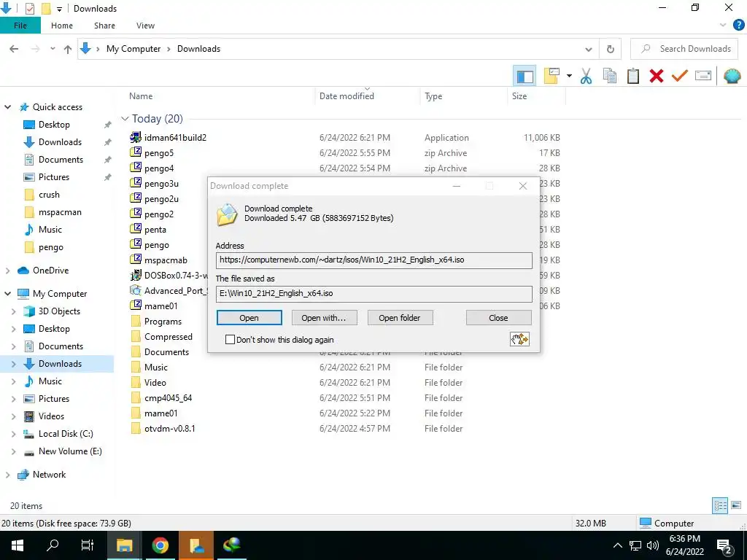This screenshot has width=747, height=560.
Task: Click the Address URL field in dialog
Action: pyautogui.click(x=374, y=260)
